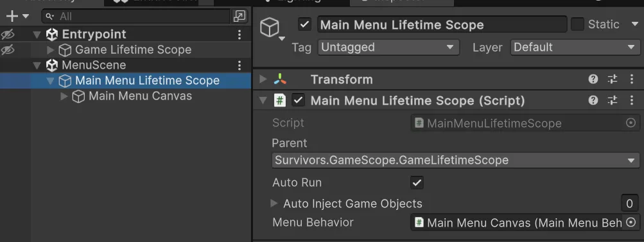644x242 pixels.
Task: Toggle the Static checkbox
Action: [577, 24]
